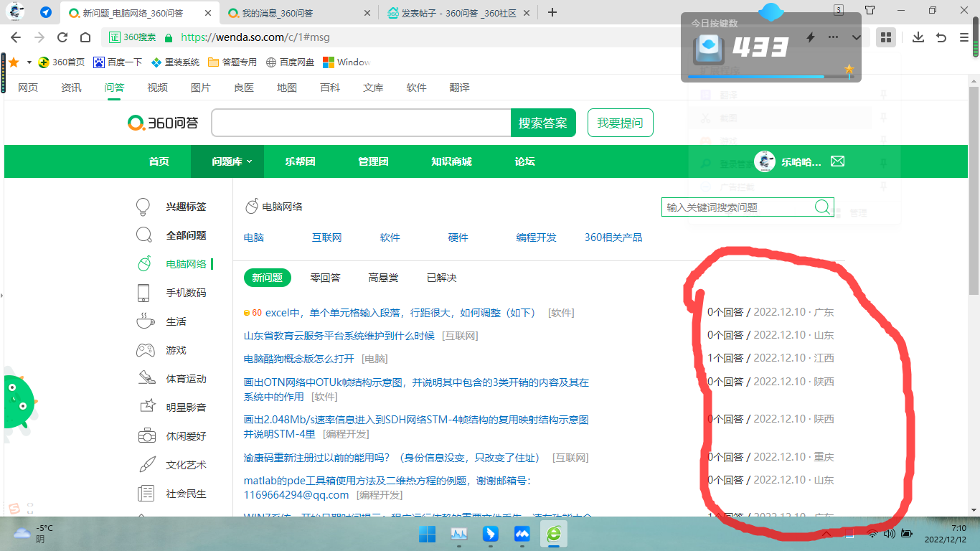Click the undo closed tab icon
The width and height of the screenshot is (980, 551).
(941, 37)
